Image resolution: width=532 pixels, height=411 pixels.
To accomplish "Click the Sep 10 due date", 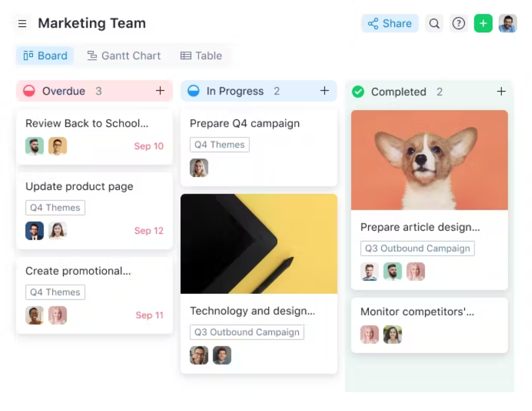I will pos(149,146).
